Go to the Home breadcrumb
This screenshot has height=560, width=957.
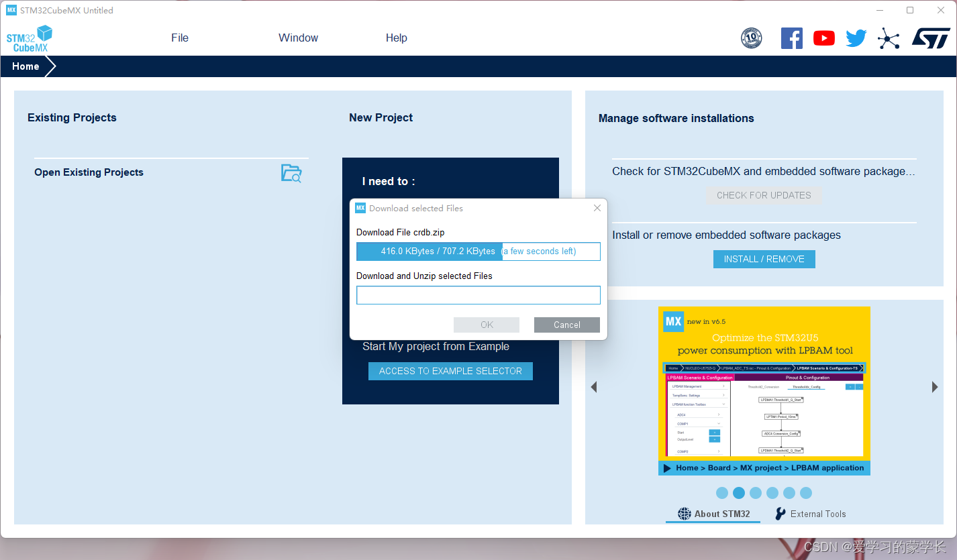click(x=26, y=66)
